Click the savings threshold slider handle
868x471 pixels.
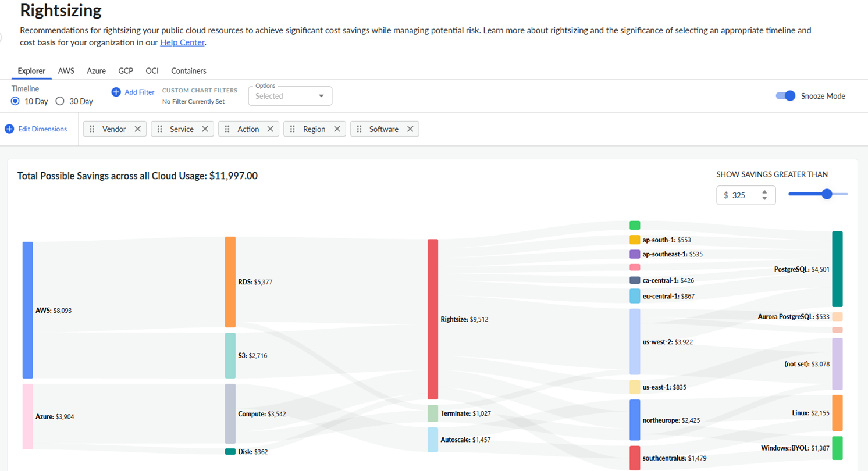pos(827,194)
